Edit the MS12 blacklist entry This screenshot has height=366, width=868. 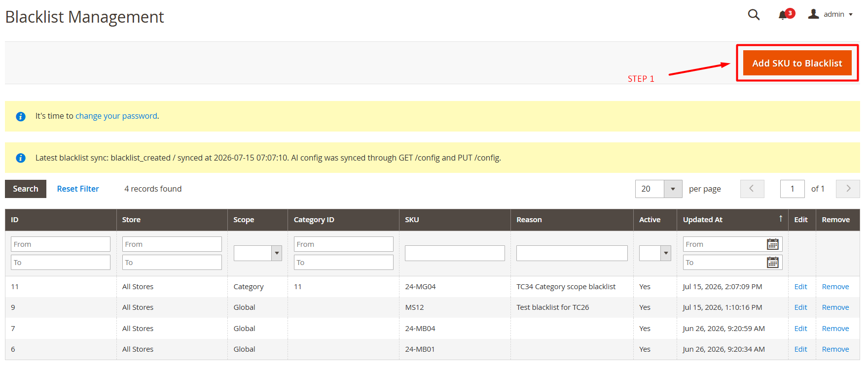800,307
